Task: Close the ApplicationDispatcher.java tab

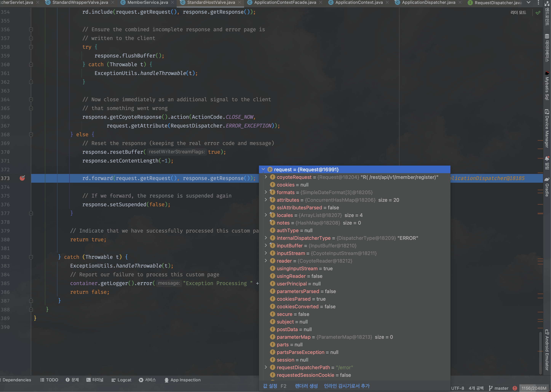Action: 460,2
